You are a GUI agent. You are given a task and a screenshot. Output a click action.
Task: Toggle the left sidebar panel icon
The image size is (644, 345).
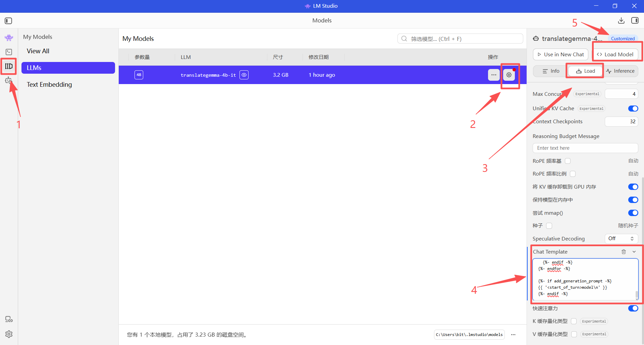coord(8,21)
